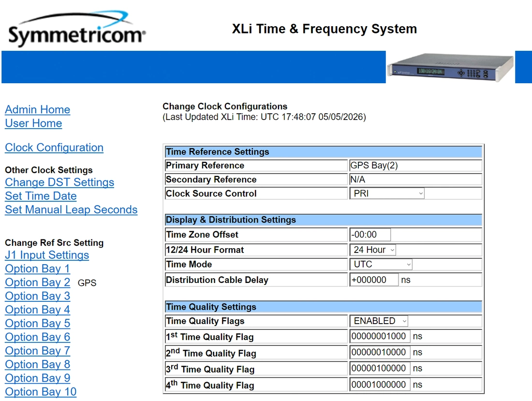Viewport: 532px width, 401px height.
Task: Click the Distribution Cable Delay field
Action: click(x=374, y=280)
